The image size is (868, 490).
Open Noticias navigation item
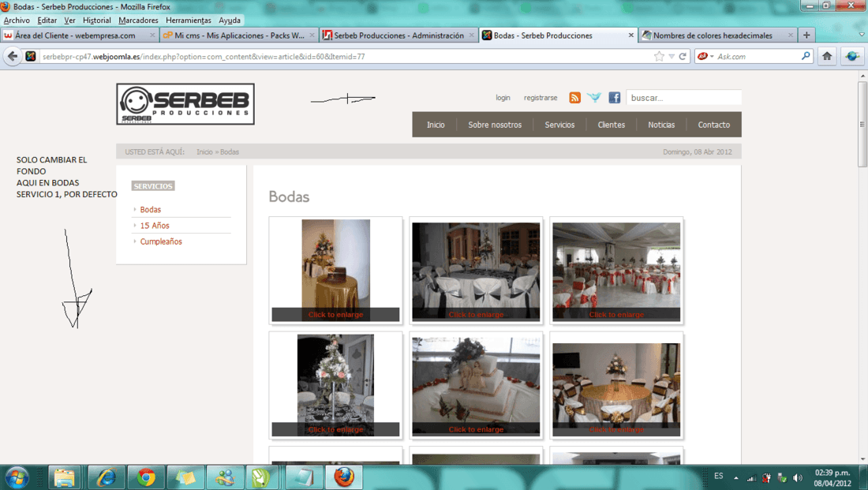coord(661,125)
